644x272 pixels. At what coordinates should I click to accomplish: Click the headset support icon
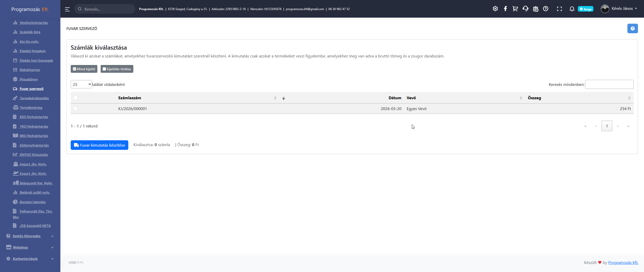pyautogui.click(x=525, y=9)
